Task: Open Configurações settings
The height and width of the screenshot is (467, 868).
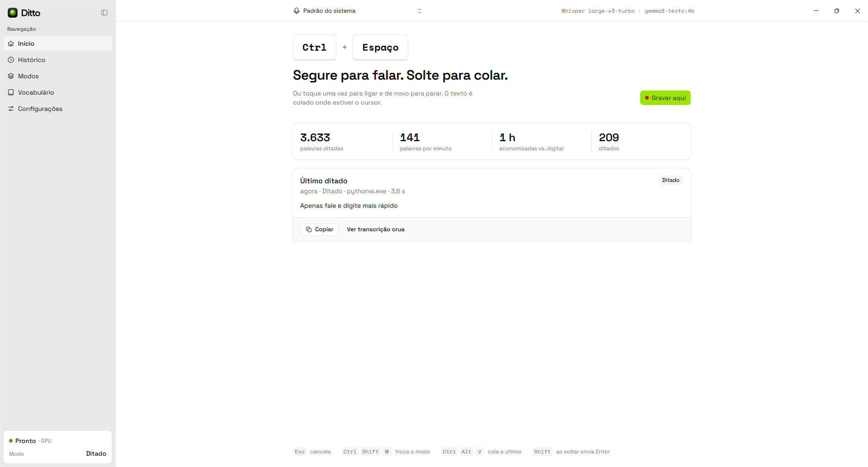Action: 57,109
